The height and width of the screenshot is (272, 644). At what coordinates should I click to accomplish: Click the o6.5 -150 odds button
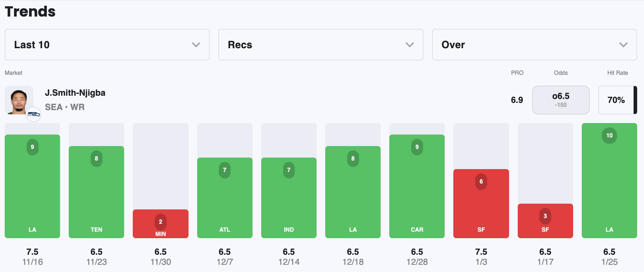[561, 100]
